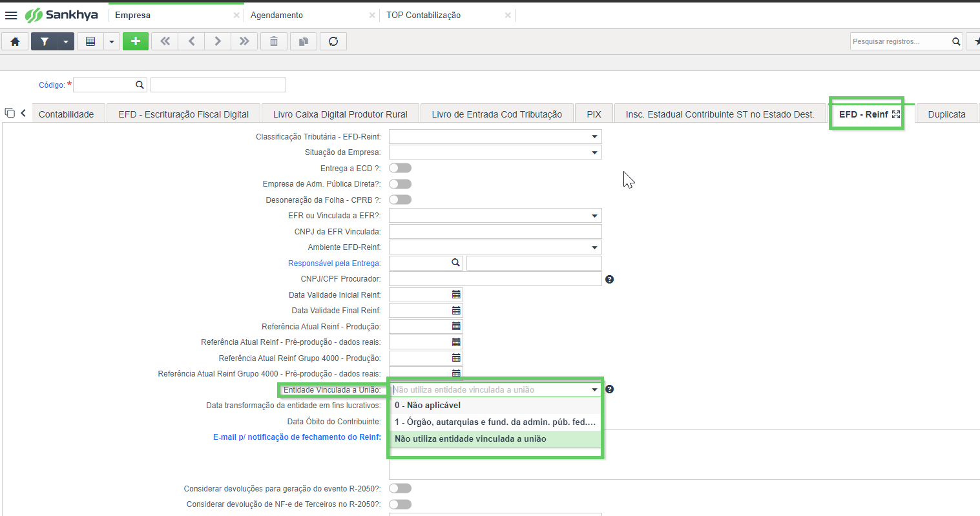This screenshot has width=980, height=516.
Task: Click CNPJ/CPF Procurador input field
Action: pos(495,279)
